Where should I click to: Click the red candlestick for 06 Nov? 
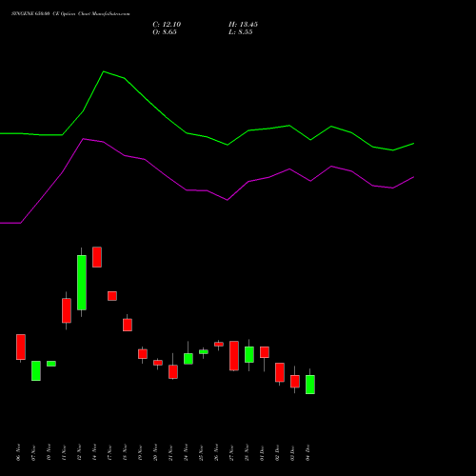(21, 347)
